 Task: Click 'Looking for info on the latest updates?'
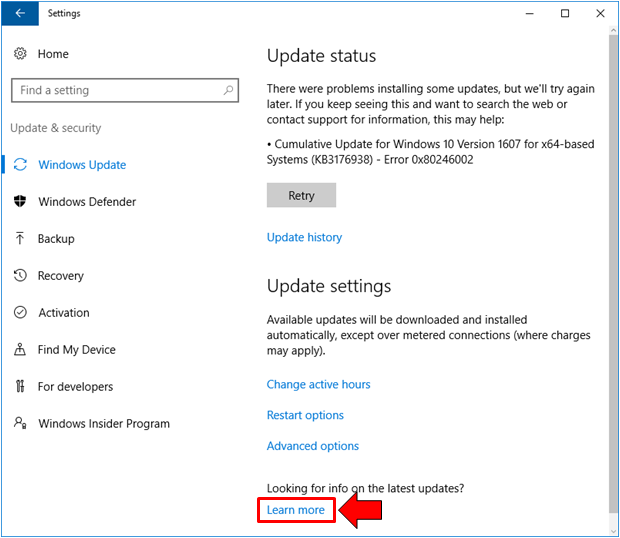click(365, 489)
